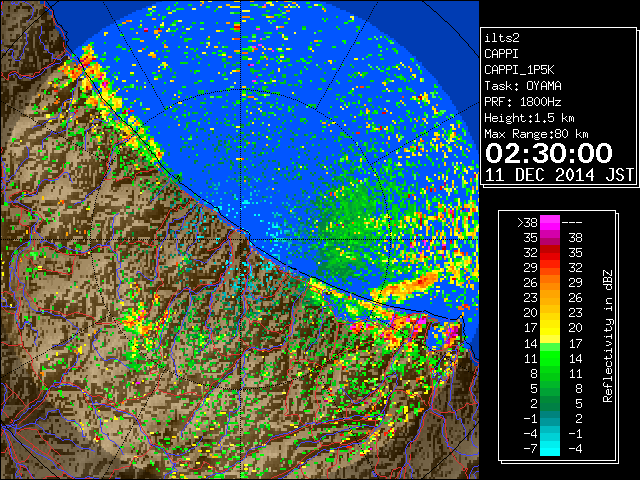Pick the magenta swatch beside >38
This screenshot has width=640, height=480.
[550, 223]
